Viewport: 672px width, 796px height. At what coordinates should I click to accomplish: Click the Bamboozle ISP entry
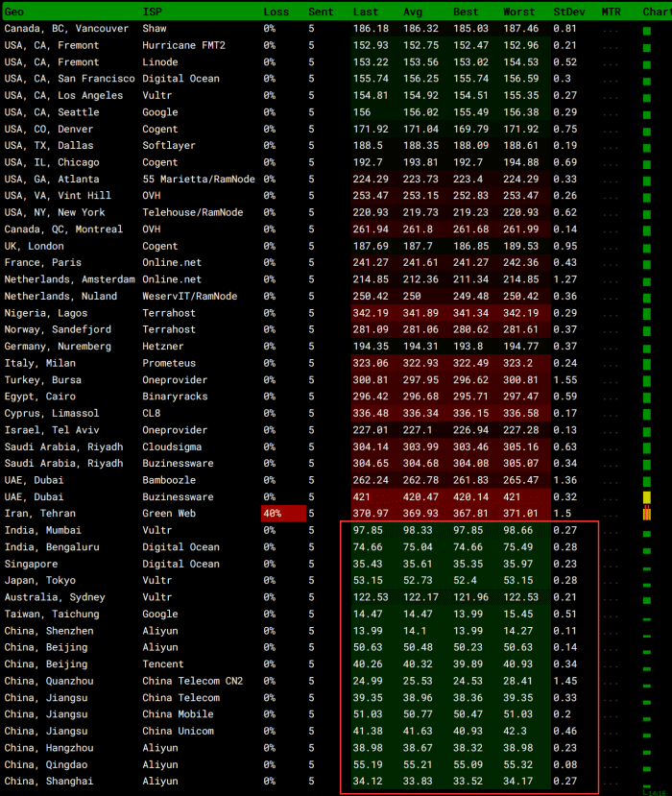169,480
